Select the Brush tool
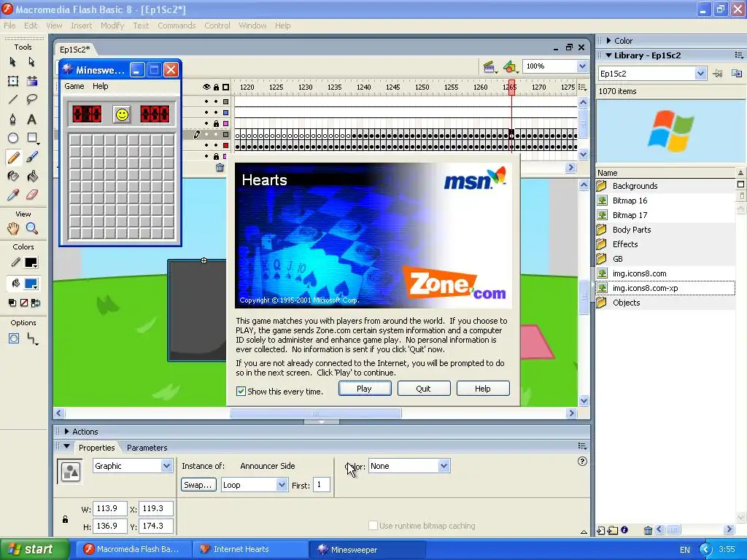The width and height of the screenshot is (747, 560). [32, 157]
